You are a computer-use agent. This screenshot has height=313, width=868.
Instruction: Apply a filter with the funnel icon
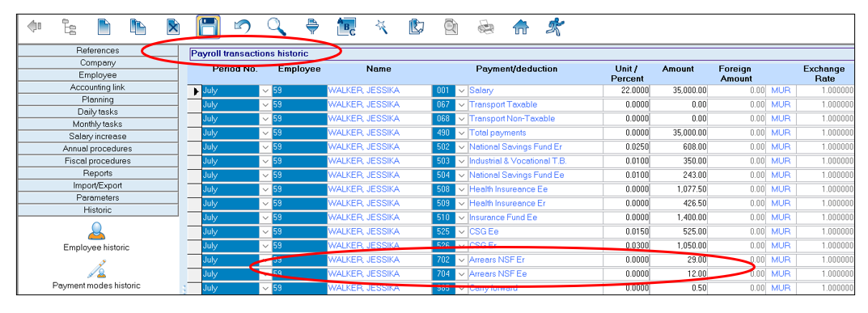(x=312, y=27)
